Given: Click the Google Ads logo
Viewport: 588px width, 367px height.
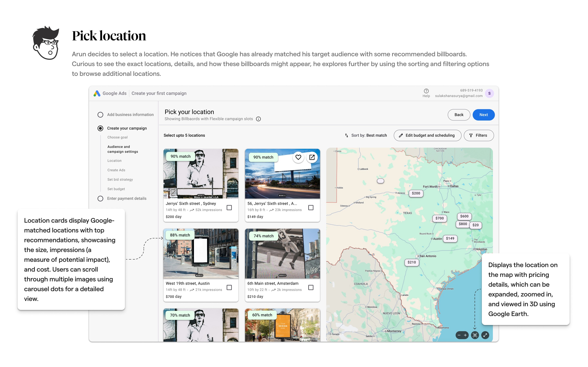Looking at the screenshot, I should click(97, 93).
